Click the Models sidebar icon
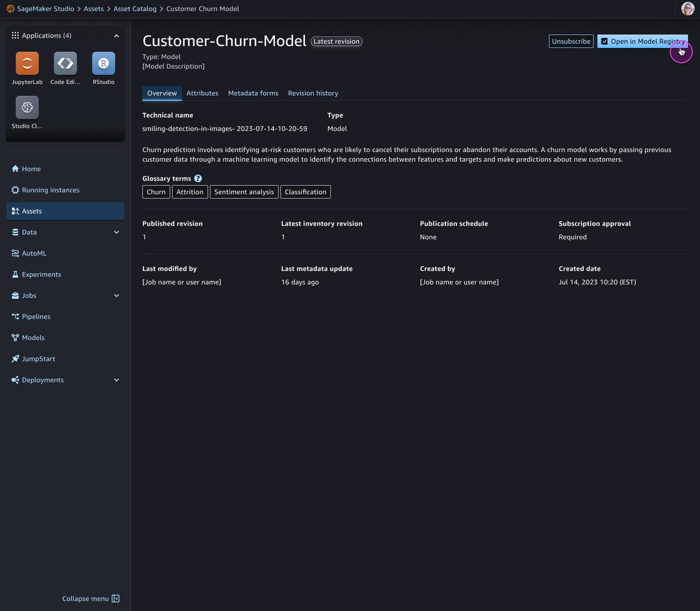Screen dimensions: 700x611 15,338
